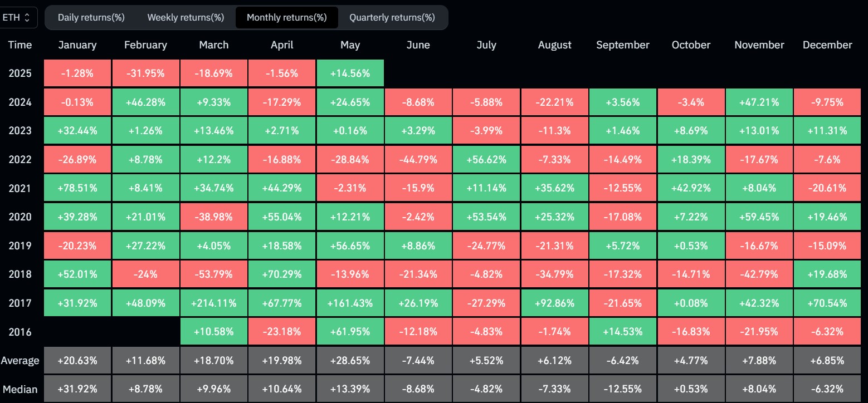Image resolution: width=868 pixels, height=403 pixels.
Task: Click the December column header
Action: tap(827, 45)
